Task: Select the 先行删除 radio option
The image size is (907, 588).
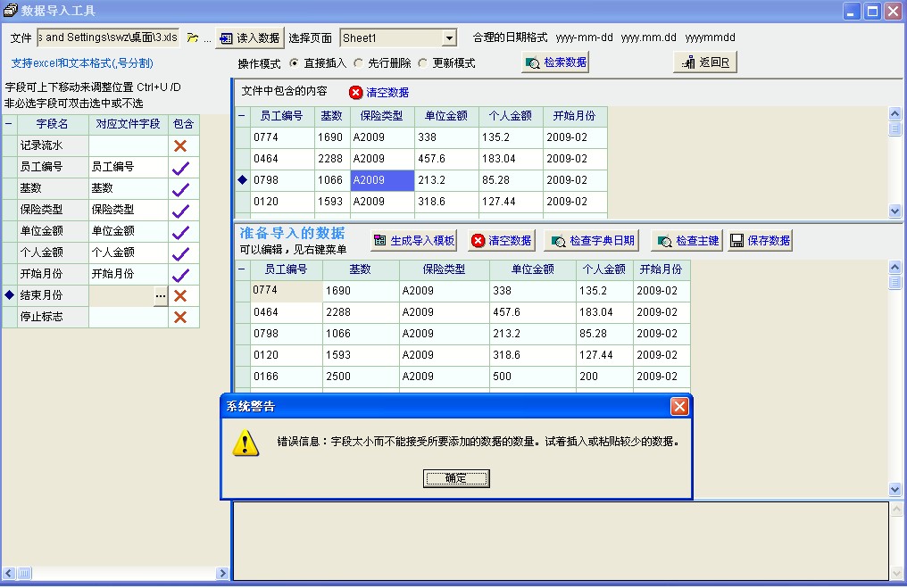Action: [359, 63]
